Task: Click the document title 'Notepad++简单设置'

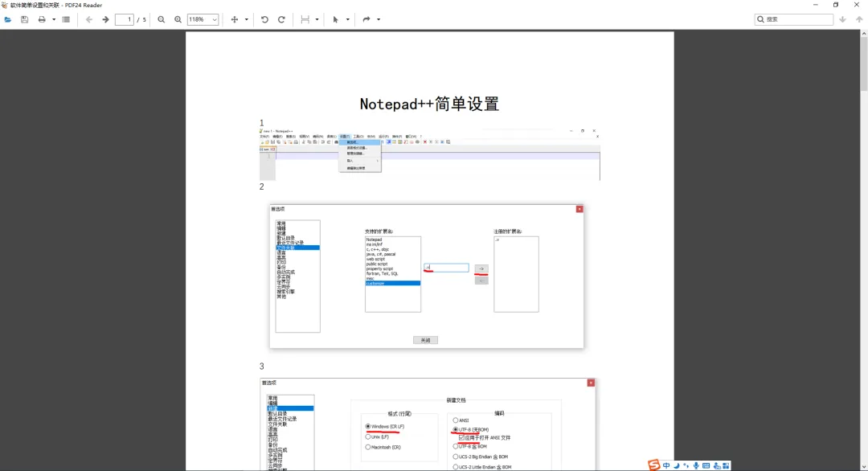Action: tap(429, 104)
